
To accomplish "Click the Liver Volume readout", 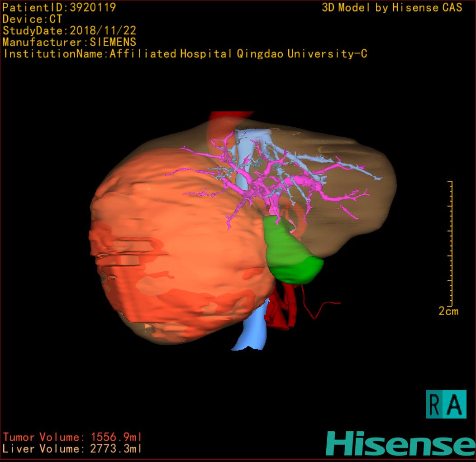I will (x=72, y=449).
